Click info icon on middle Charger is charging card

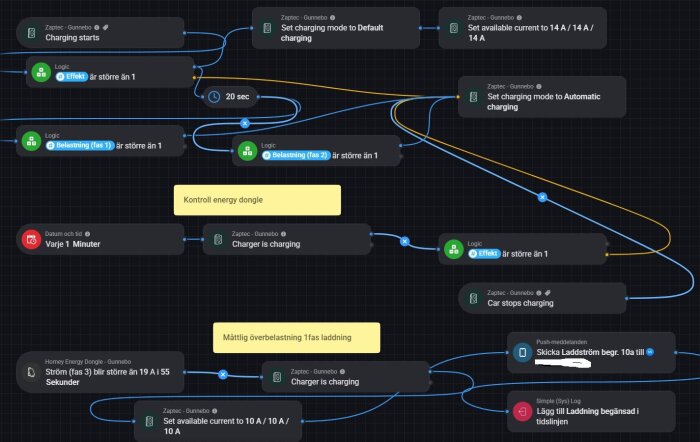coord(283,234)
